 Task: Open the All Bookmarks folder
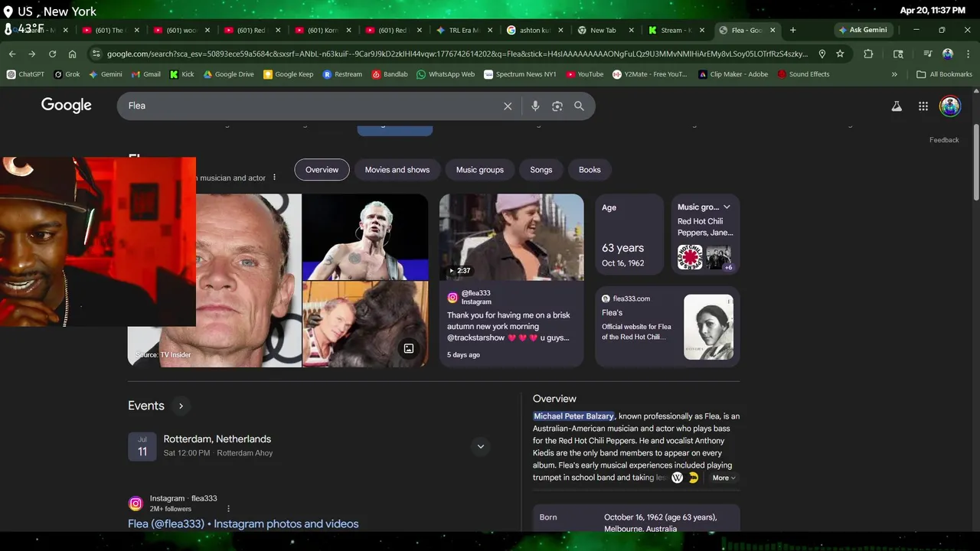coord(944,74)
